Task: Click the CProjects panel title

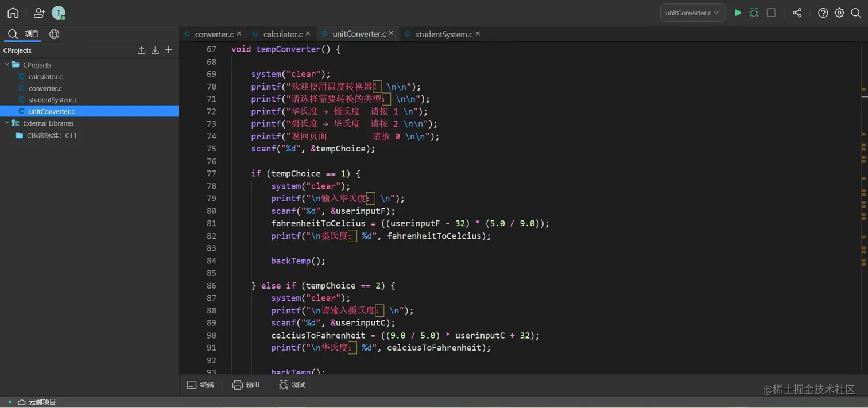Action: [17, 50]
